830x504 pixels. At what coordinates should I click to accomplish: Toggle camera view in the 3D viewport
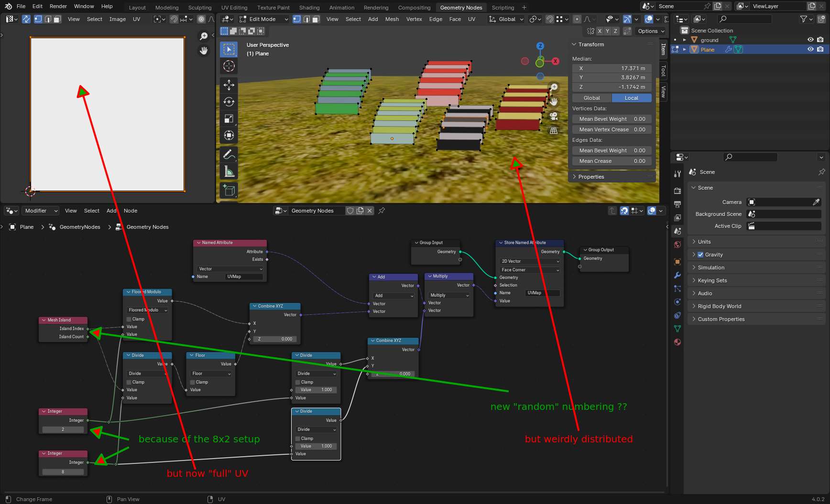click(554, 116)
